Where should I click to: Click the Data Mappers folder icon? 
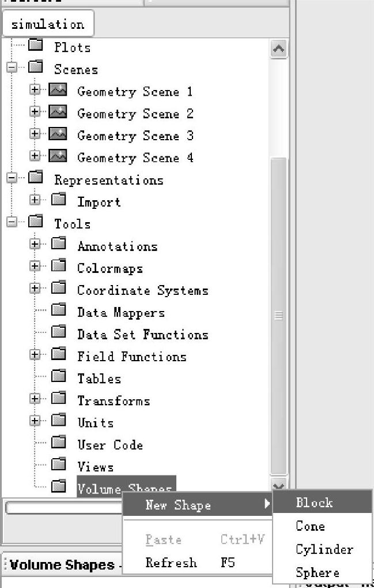[x=59, y=311]
